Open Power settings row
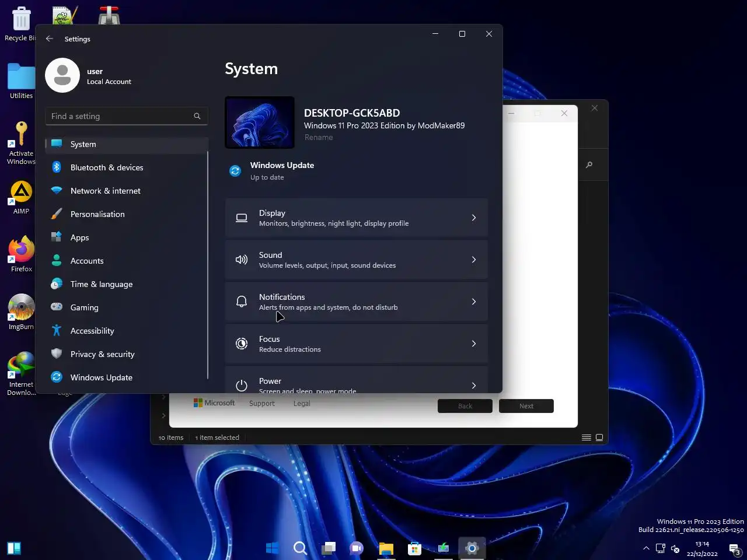The width and height of the screenshot is (747, 560). coord(356,380)
